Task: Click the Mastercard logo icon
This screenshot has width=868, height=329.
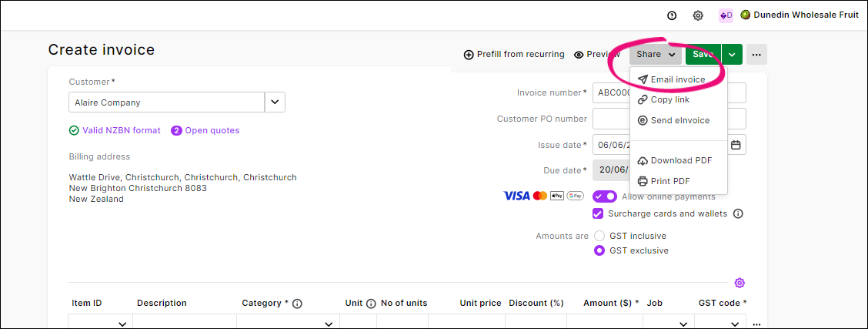Action: [540, 196]
